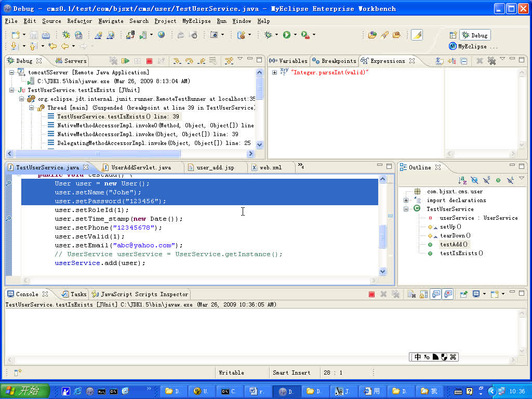
Task: Switch to the Variables tab
Action: pyautogui.click(x=288, y=61)
